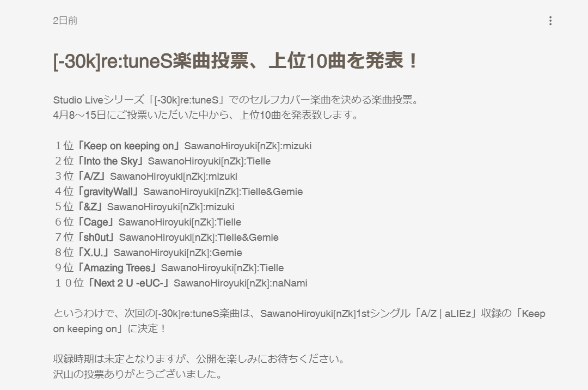Click the 7位 'sh0ut' song line
The height and width of the screenshot is (390, 588).
pyautogui.click(x=167, y=237)
